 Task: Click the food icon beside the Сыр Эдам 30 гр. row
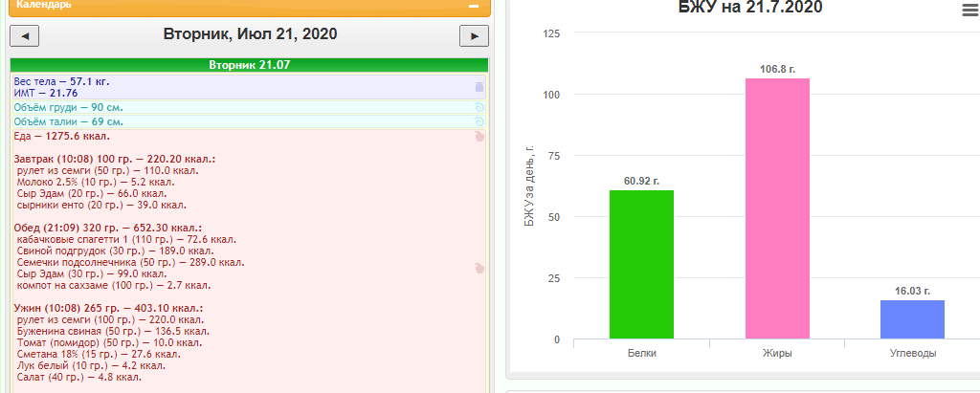(479, 268)
